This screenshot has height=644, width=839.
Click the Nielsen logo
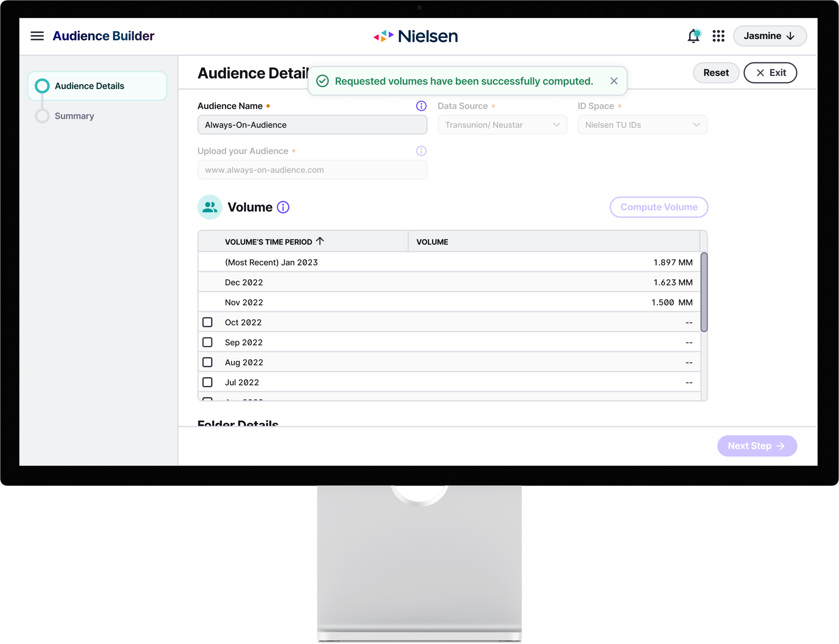pos(416,36)
